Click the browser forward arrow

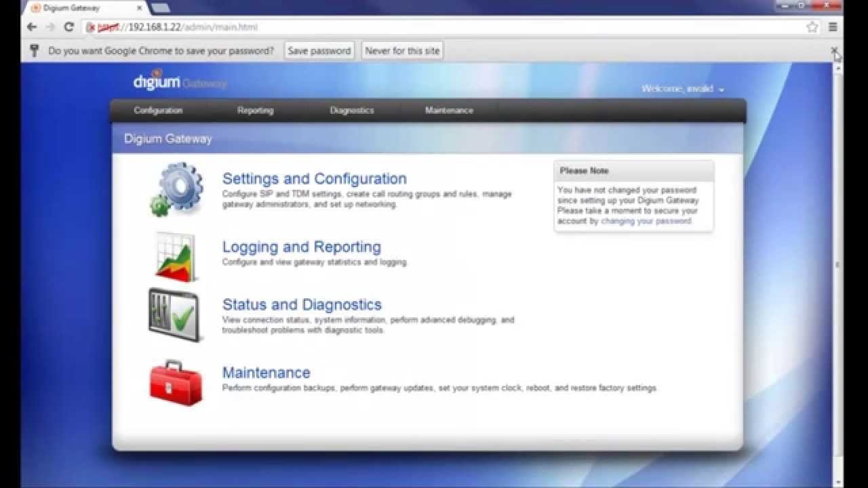[x=50, y=27]
